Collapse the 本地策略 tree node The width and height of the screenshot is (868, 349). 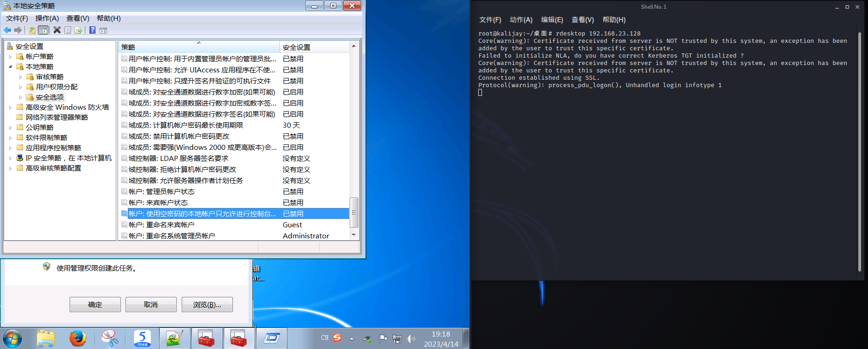click(11, 67)
